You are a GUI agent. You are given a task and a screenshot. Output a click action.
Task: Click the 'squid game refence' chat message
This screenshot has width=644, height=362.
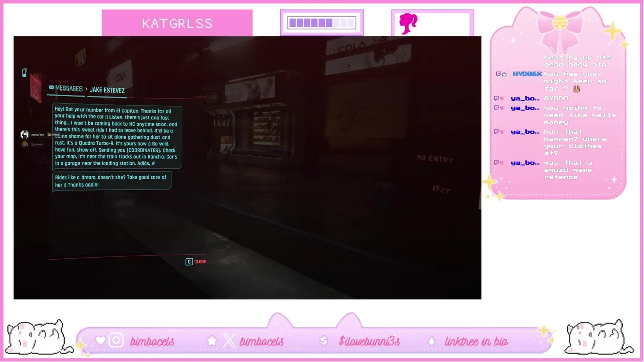click(568, 170)
